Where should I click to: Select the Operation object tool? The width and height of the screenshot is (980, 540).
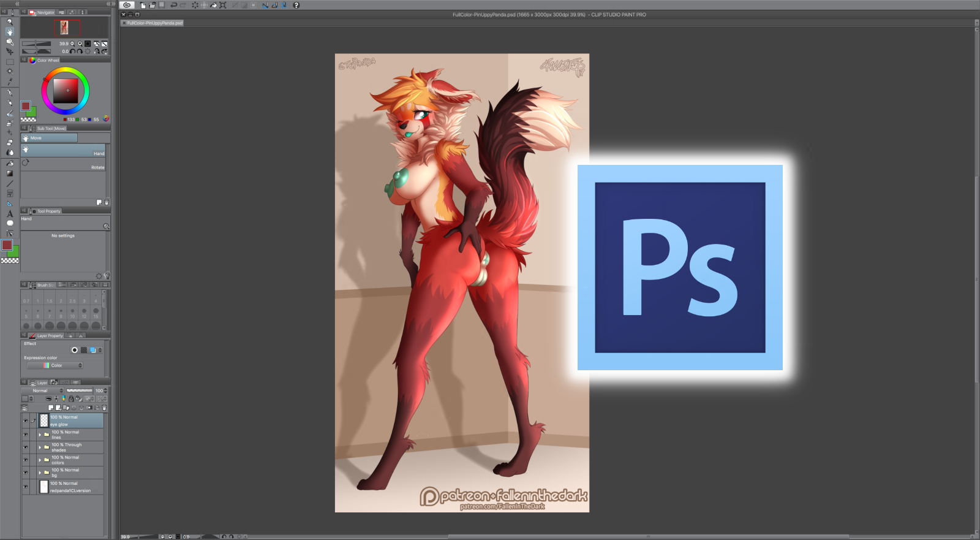(x=10, y=42)
